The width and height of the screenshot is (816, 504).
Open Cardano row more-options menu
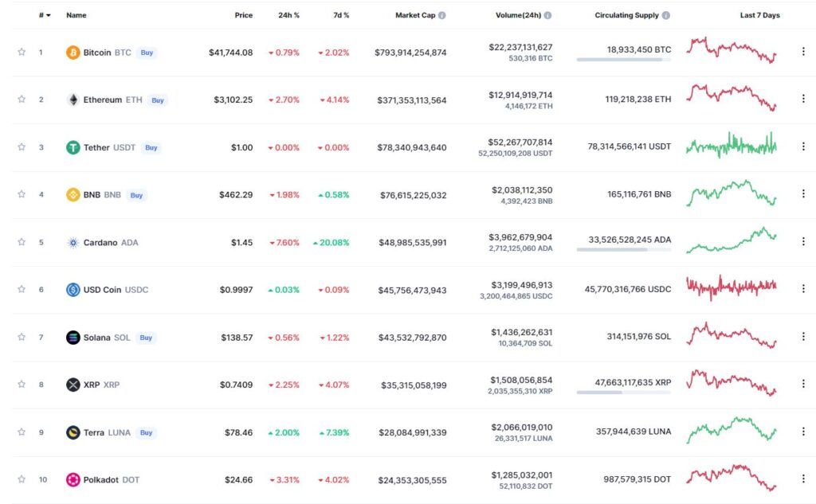pos(803,241)
